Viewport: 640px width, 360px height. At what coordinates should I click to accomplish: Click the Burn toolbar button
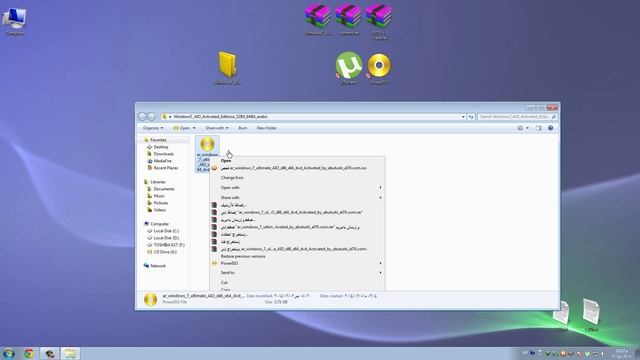(x=242, y=128)
